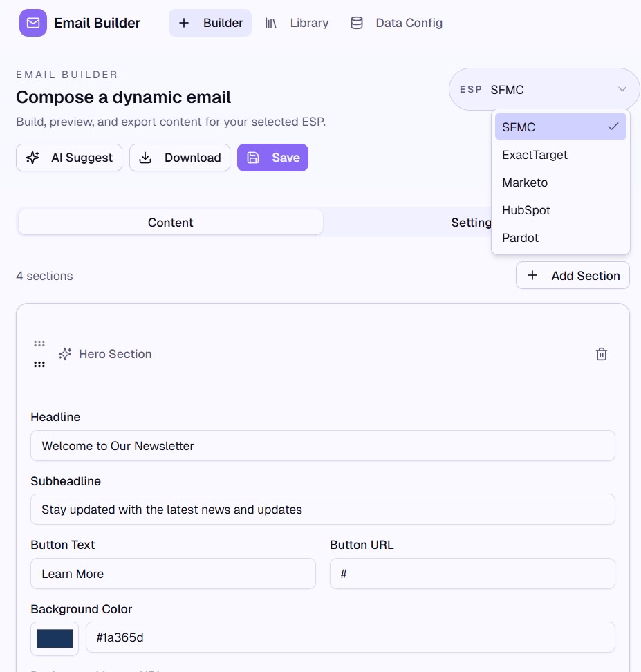Image resolution: width=641 pixels, height=672 pixels.
Task: Open the Library section via its icon
Action: click(x=272, y=23)
